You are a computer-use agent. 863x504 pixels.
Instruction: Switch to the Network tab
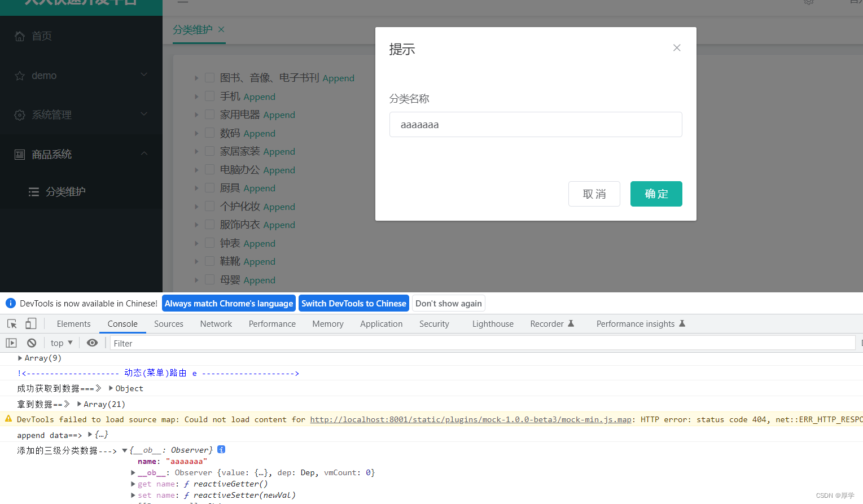point(216,323)
